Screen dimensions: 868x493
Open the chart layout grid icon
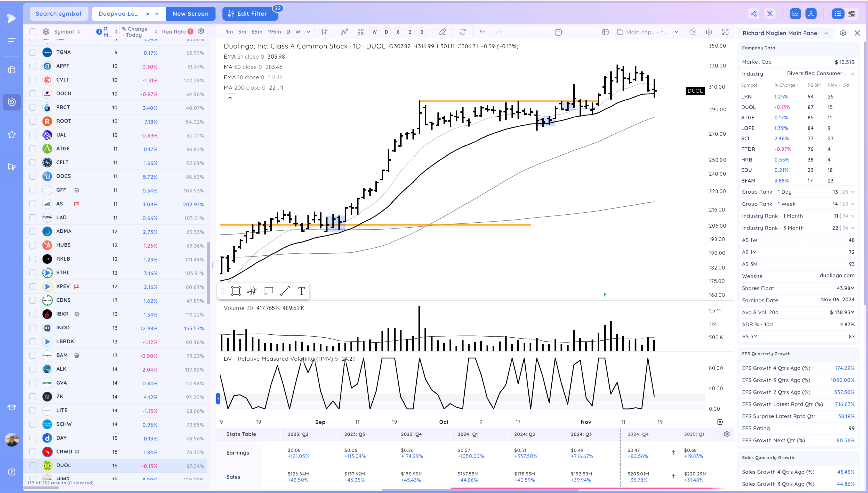click(x=360, y=32)
